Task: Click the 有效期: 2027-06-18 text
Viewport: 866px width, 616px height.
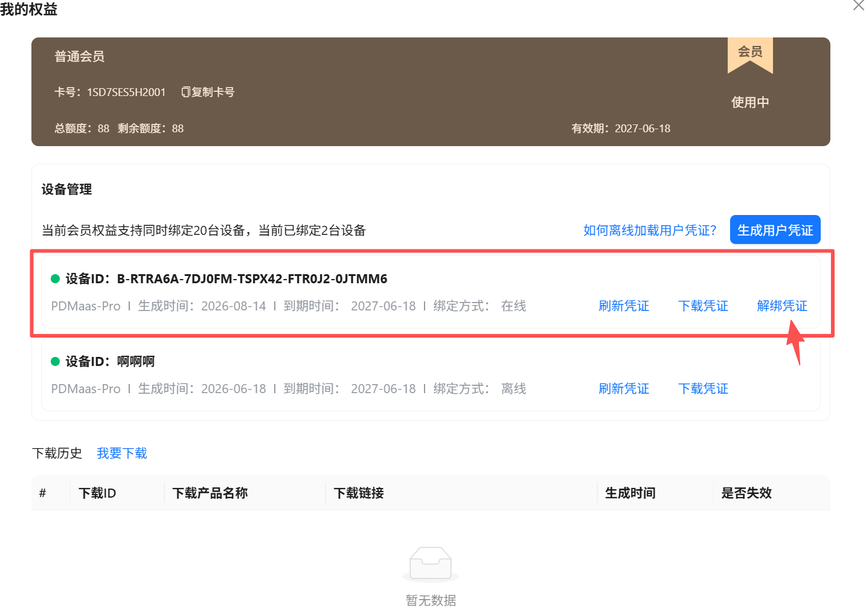Action: point(621,128)
